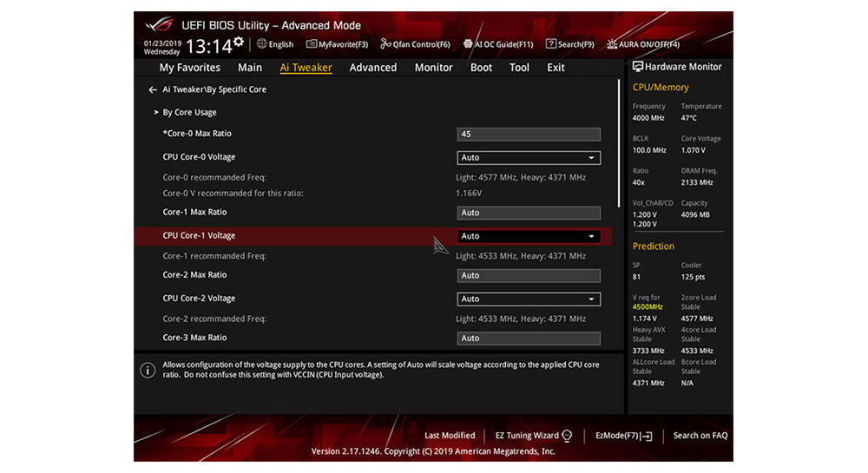Select the Ai Tweaker tab
This screenshot has width=868, height=473.
[306, 68]
